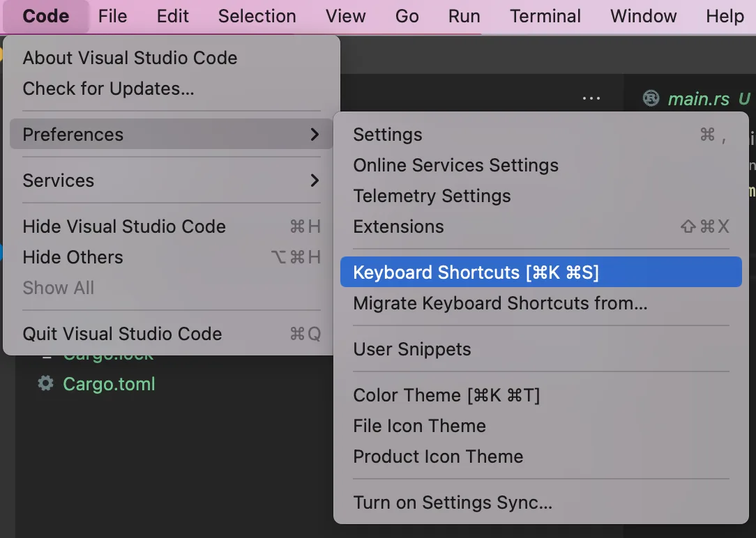Open Online Services Settings

coord(541,165)
